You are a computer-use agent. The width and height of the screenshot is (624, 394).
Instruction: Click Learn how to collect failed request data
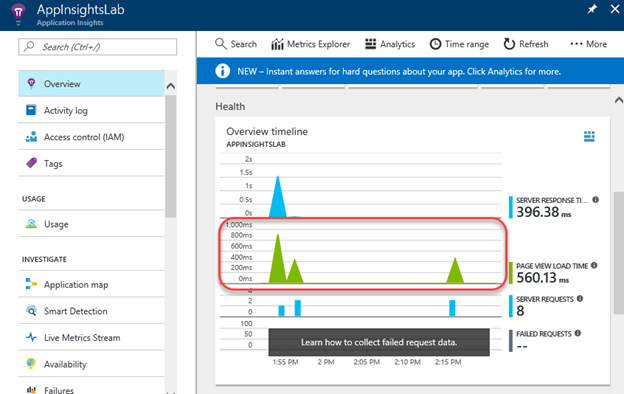[x=379, y=342]
